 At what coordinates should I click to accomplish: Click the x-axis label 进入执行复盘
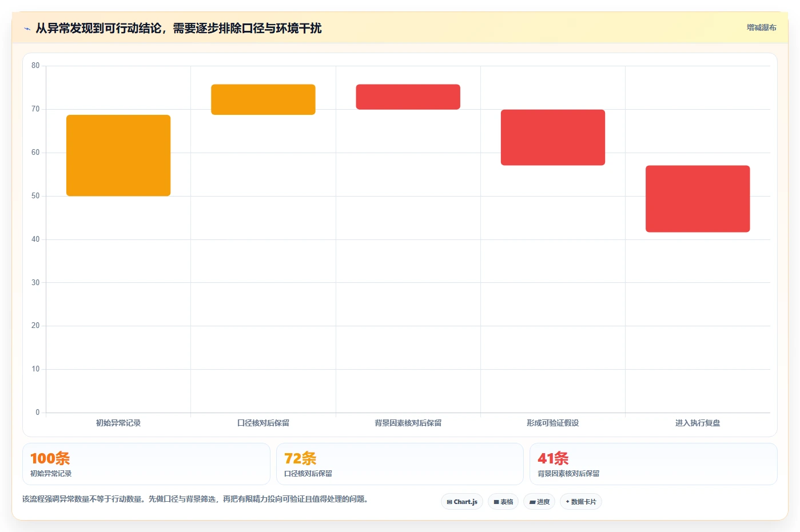tap(698, 423)
